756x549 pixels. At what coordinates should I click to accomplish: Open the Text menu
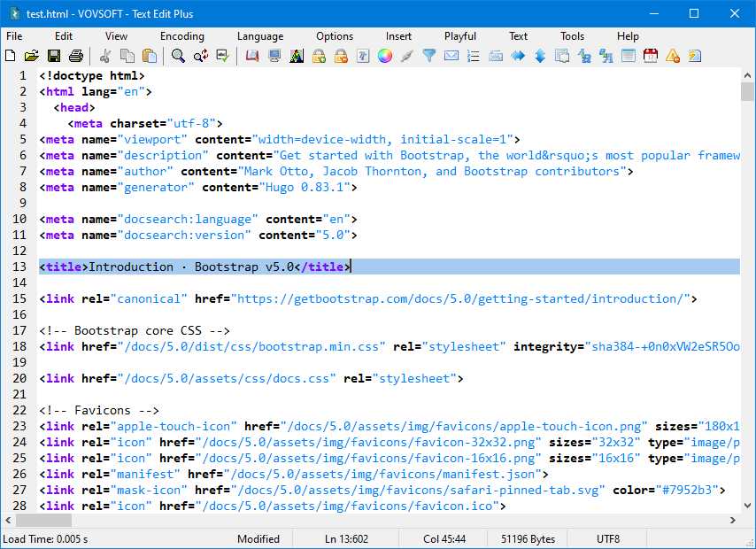tap(518, 36)
